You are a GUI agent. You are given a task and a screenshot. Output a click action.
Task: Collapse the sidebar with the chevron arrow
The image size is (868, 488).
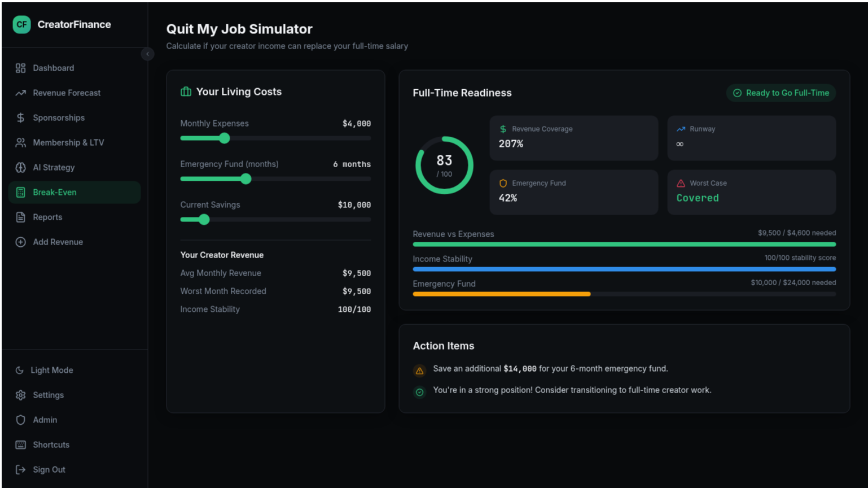pos(147,54)
